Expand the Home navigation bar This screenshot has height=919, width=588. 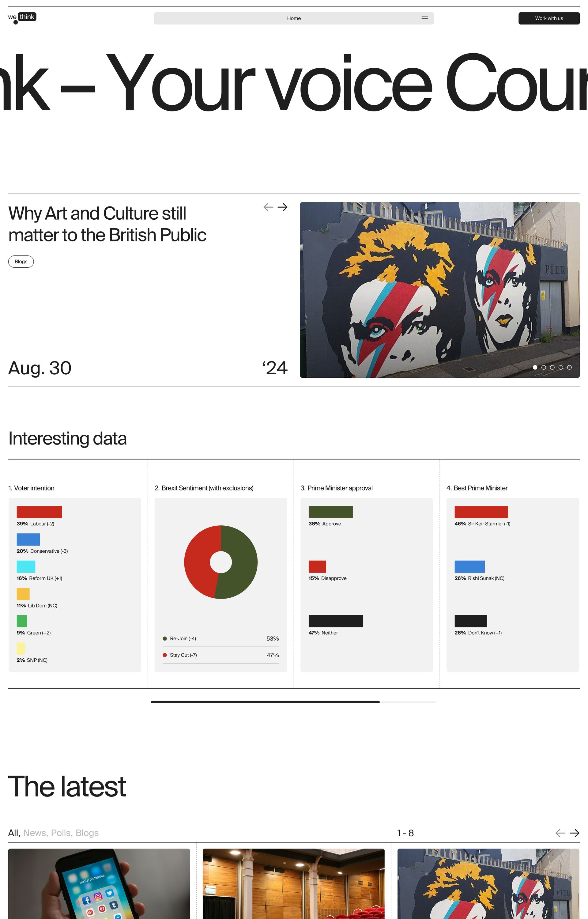[x=294, y=18]
